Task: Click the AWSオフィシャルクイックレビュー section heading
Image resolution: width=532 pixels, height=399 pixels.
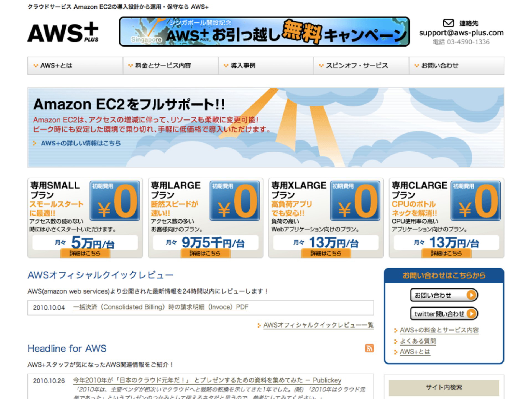Action: tap(100, 275)
